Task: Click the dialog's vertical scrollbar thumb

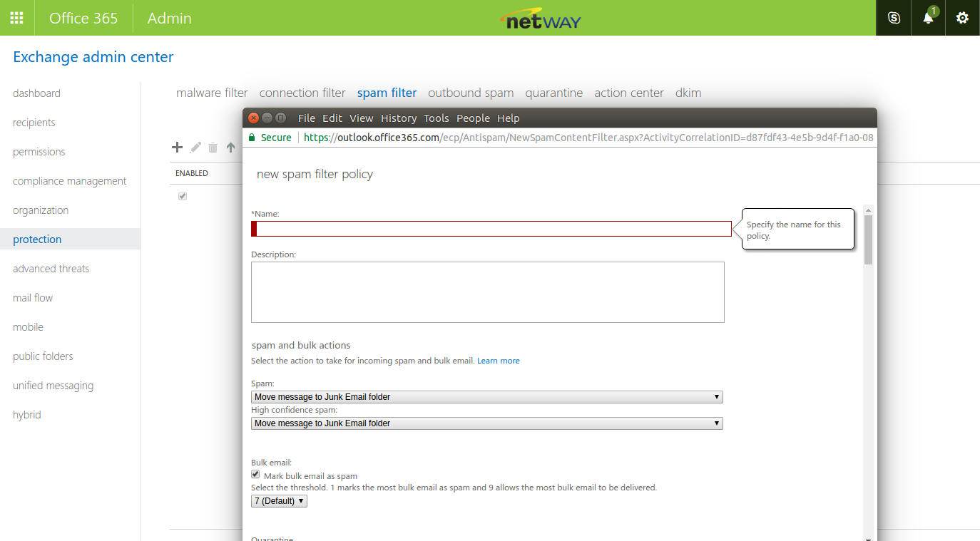Action: pos(868,239)
